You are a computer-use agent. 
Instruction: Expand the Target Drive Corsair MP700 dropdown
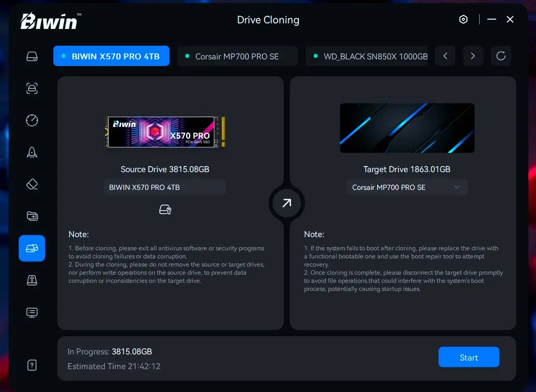tap(407, 187)
